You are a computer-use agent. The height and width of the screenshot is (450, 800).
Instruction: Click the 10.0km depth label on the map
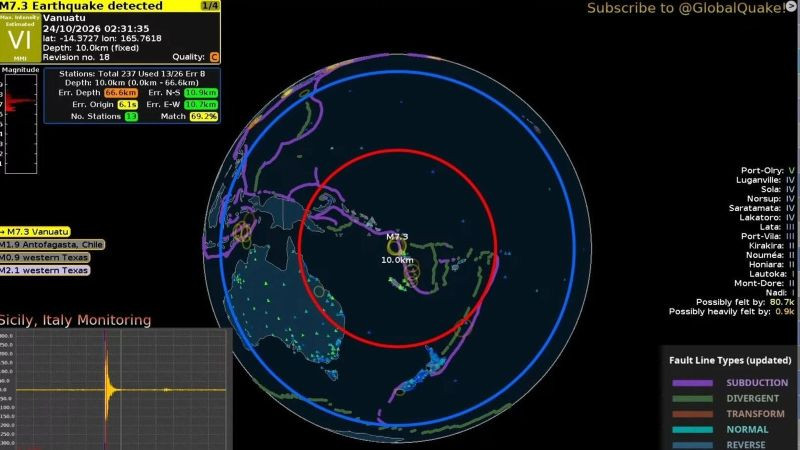[x=397, y=260]
